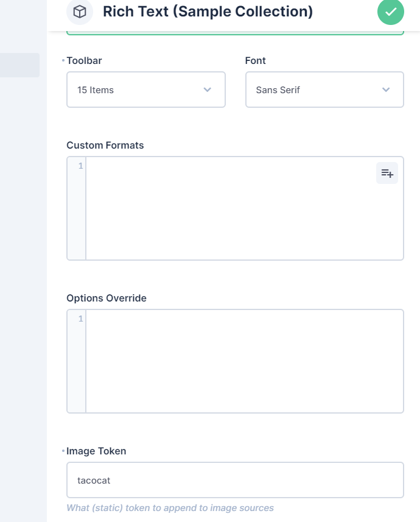Click the 'Custom Formats' label
The height and width of the screenshot is (522, 420).
click(105, 145)
